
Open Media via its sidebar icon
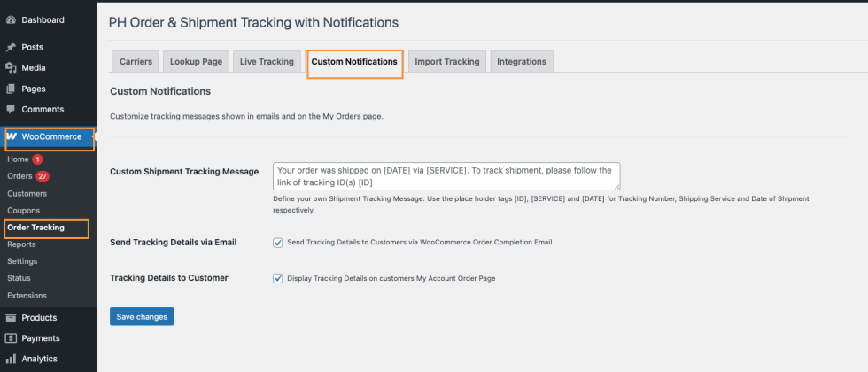[11, 67]
